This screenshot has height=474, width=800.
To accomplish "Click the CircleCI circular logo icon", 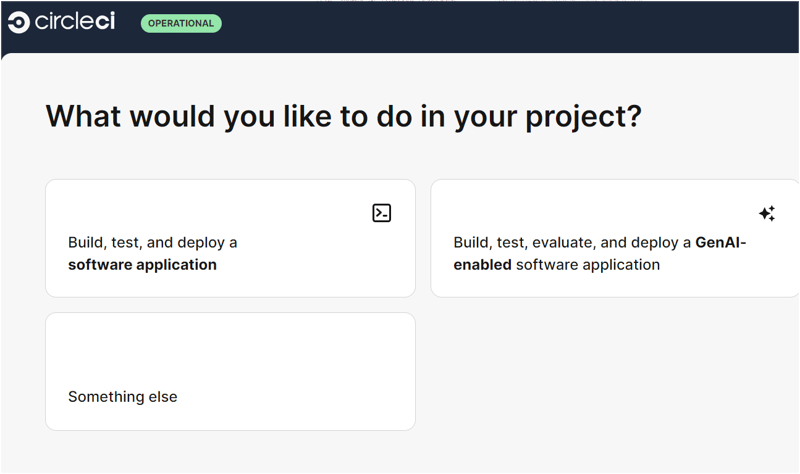I will (19, 22).
